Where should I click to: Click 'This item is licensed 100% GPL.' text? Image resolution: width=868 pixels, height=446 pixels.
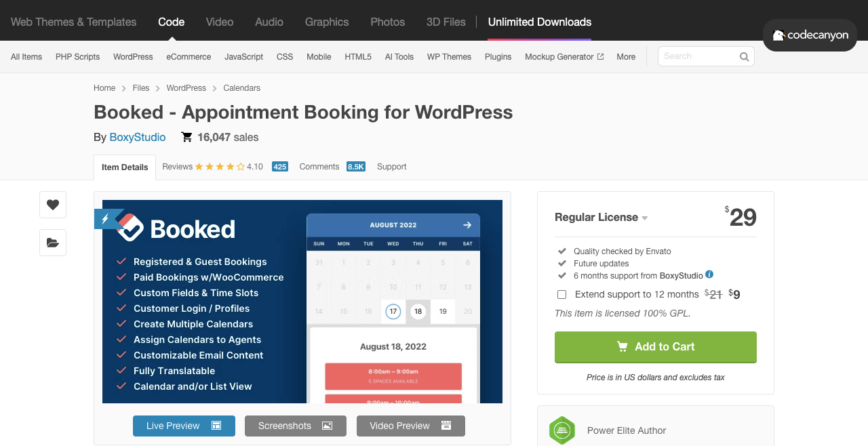coord(623,313)
